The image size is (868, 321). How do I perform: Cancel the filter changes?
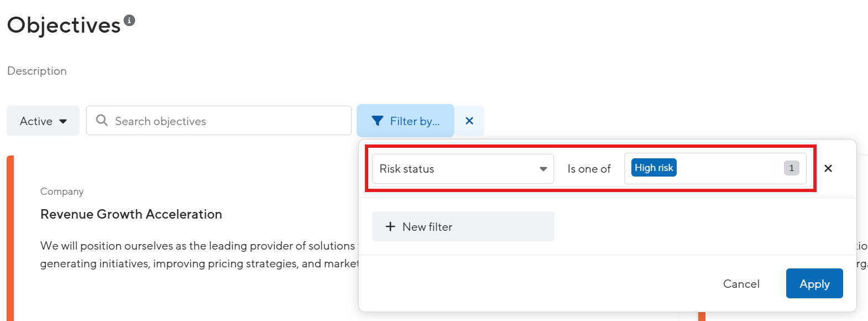[741, 283]
